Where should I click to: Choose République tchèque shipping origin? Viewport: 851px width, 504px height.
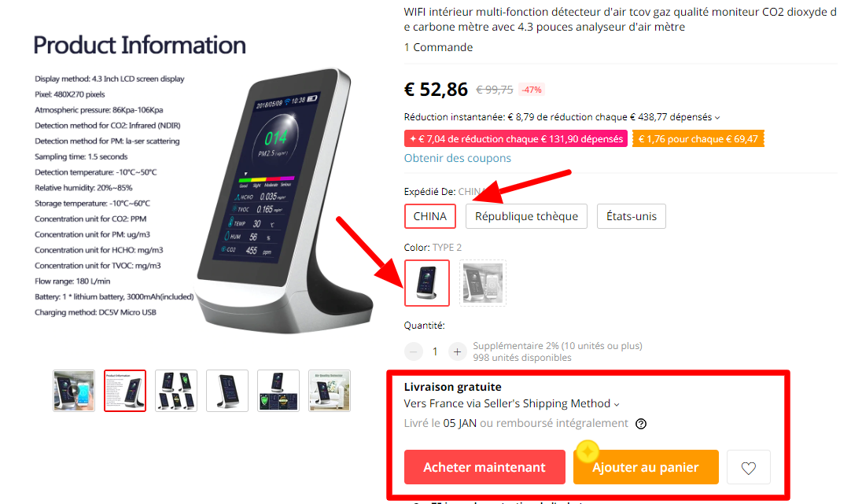(526, 216)
